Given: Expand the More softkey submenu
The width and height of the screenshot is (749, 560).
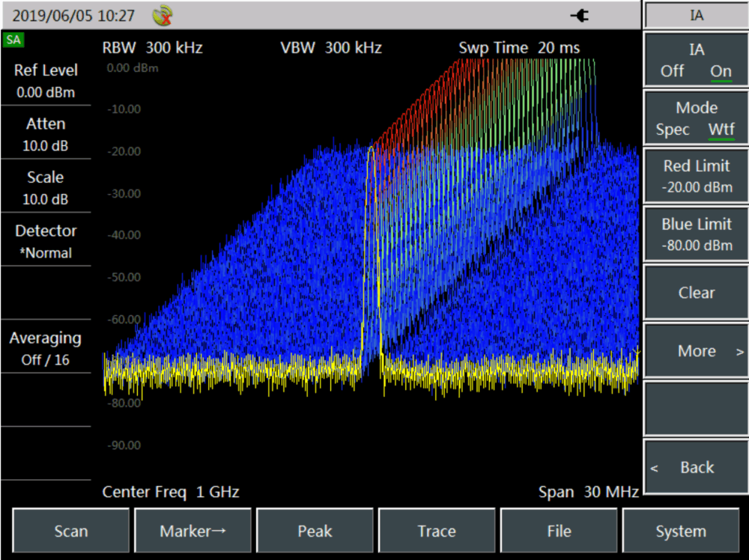Looking at the screenshot, I should [x=696, y=351].
